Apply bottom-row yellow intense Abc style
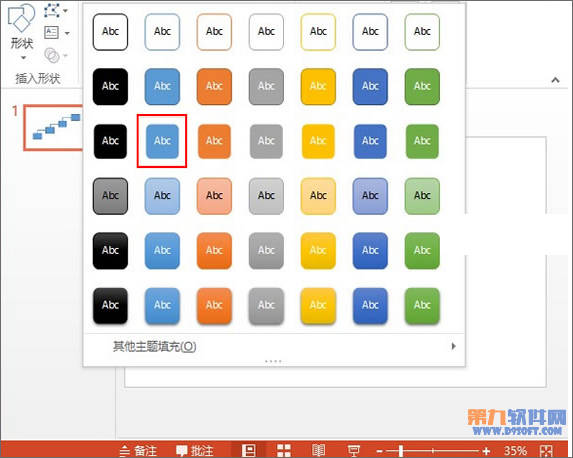 pyautogui.click(x=318, y=306)
